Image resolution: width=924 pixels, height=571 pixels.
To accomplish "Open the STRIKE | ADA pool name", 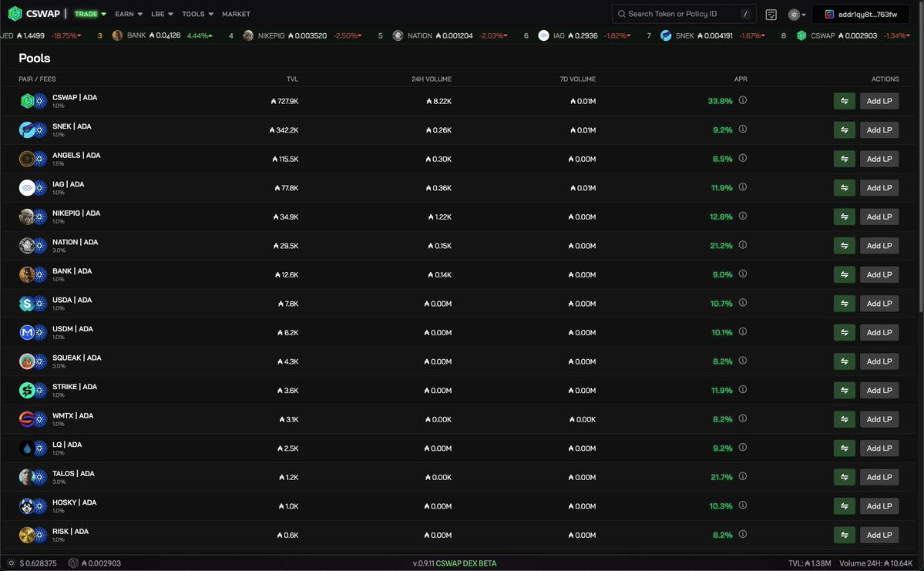I will coord(75,387).
